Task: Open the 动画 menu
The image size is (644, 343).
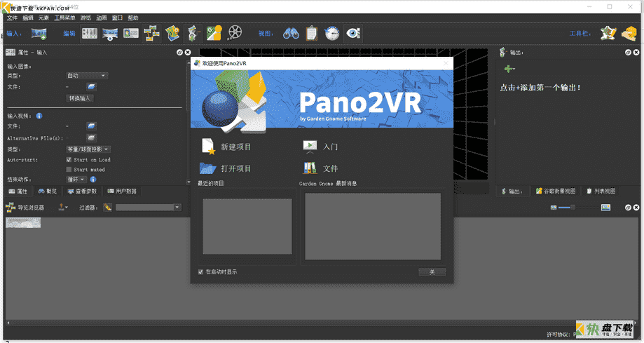Action: tap(102, 18)
